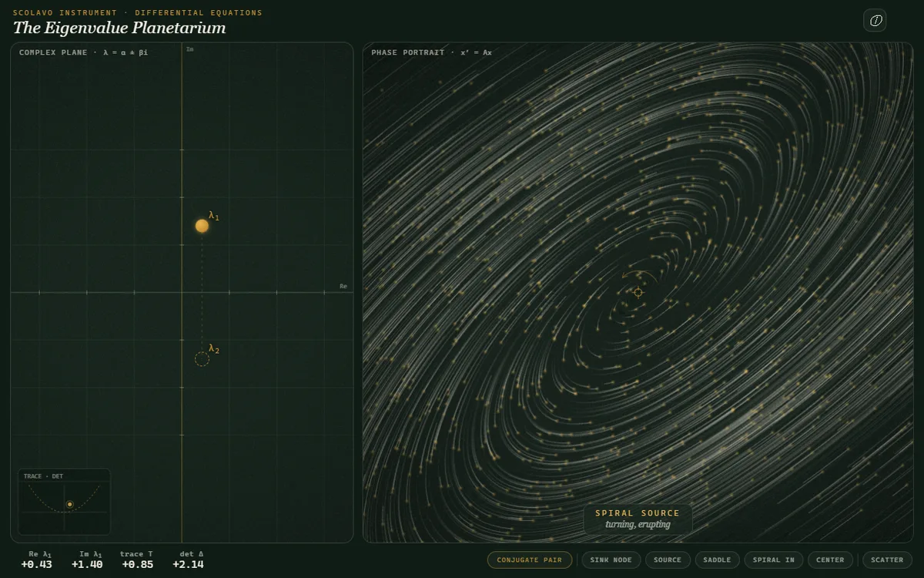Click the Re axis label
Viewport: 924px width, 578px height.
(343, 286)
